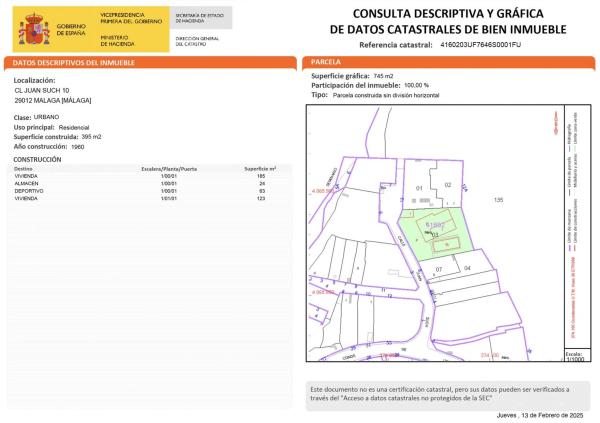The width and height of the screenshot is (600, 423).
Task: Select participation value '100,00 %'
Action: [416, 85]
